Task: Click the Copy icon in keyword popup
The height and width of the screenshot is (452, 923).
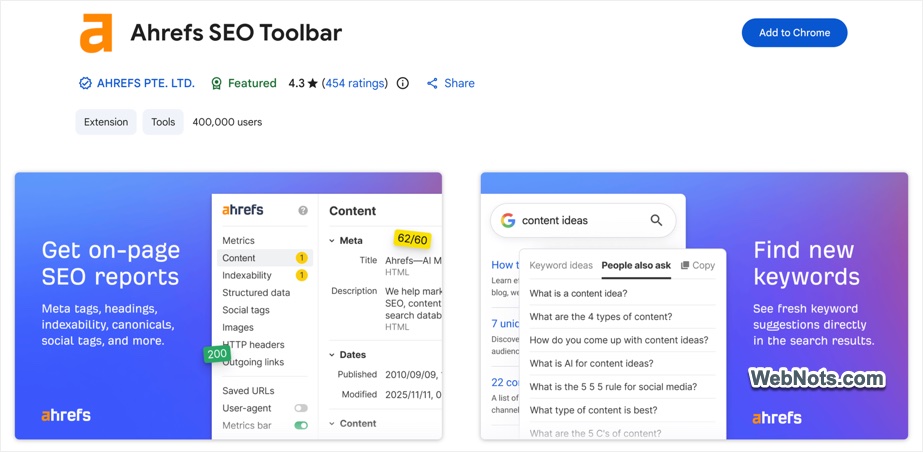Action: pyautogui.click(x=685, y=265)
